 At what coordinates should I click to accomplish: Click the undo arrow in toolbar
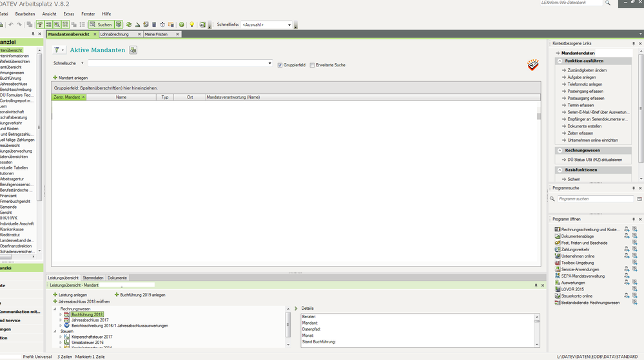tap(11, 24)
